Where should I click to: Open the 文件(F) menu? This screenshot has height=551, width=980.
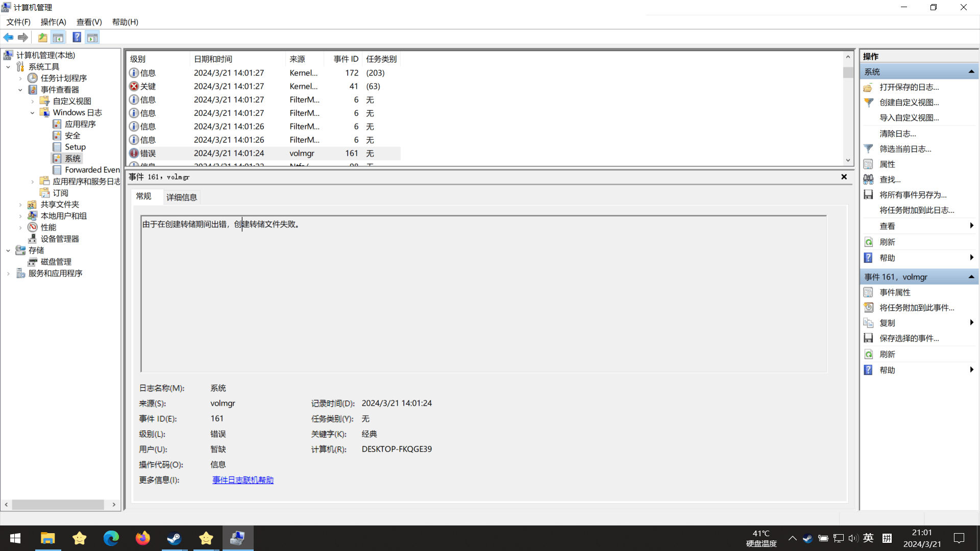(x=18, y=22)
